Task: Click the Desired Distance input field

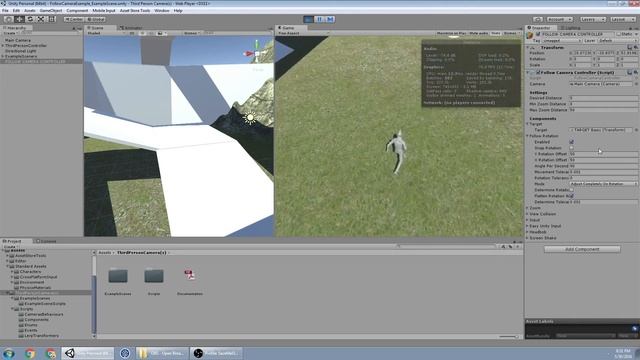Action: click(x=603, y=98)
